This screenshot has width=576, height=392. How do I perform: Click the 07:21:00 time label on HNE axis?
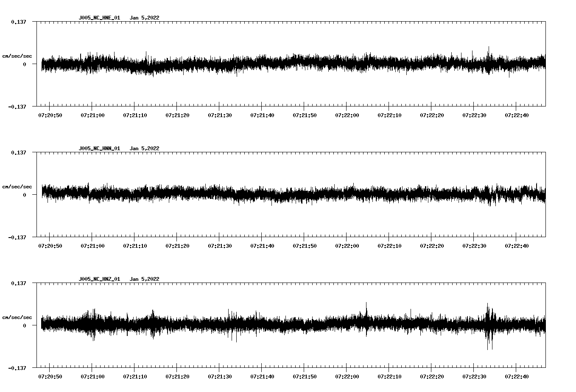pyautogui.click(x=92, y=115)
